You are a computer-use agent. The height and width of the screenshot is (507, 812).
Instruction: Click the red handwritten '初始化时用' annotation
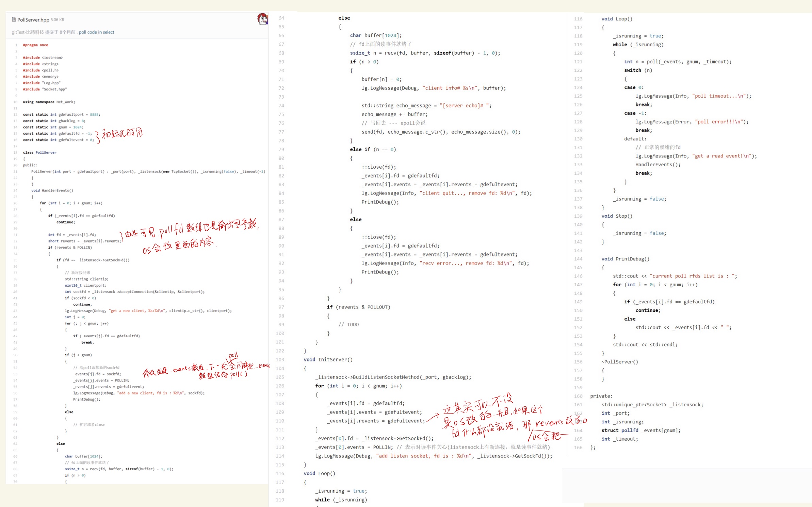point(122,134)
